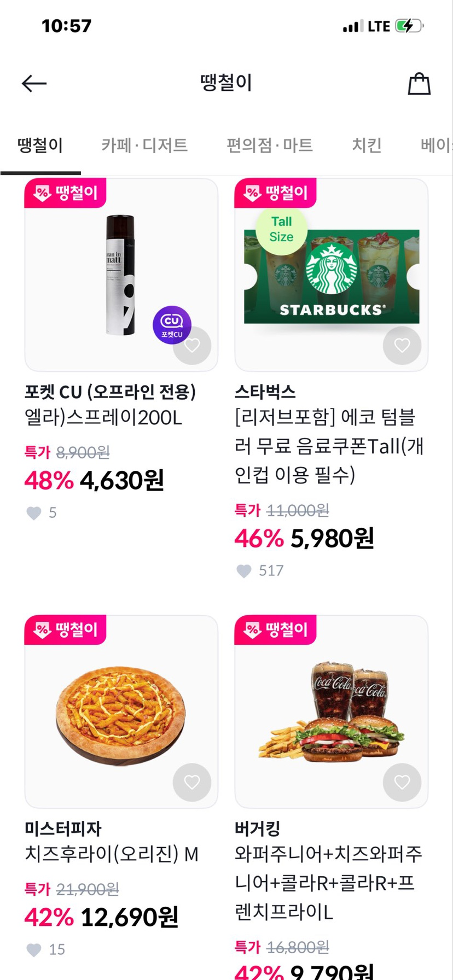
Task: Tap the like count heart showing 517
Action: 244,571
